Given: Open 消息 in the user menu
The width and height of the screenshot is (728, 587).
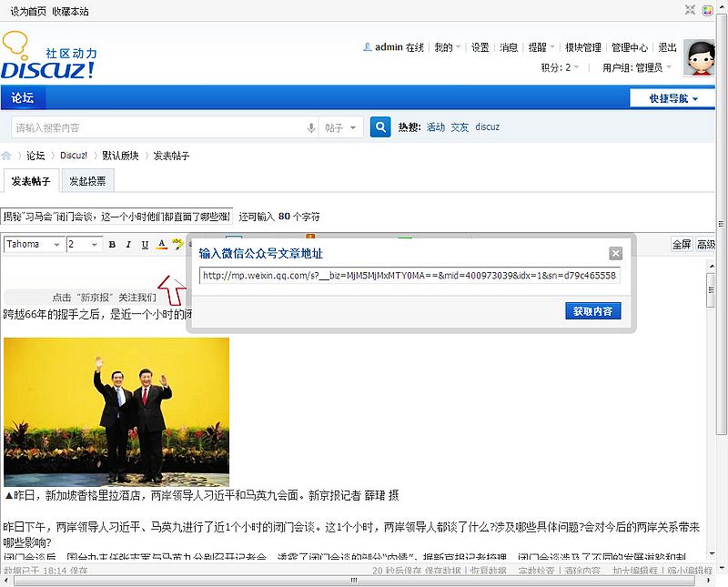Looking at the screenshot, I should click(x=509, y=47).
